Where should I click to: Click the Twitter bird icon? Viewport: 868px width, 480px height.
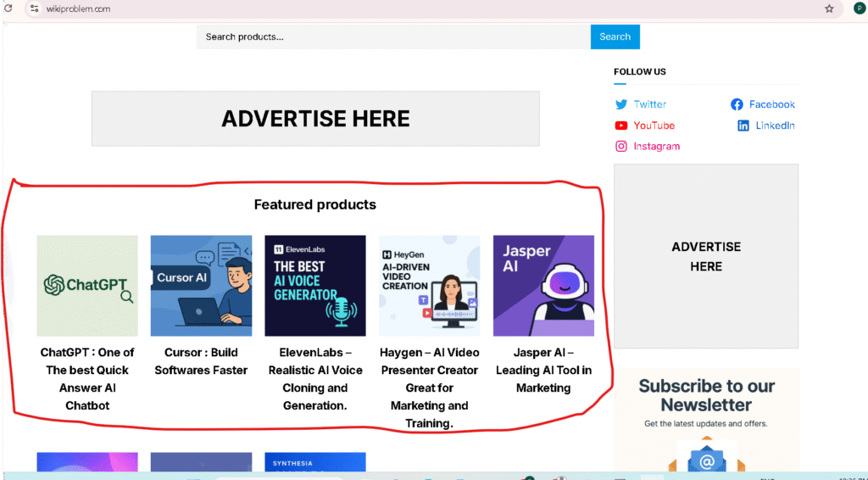(x=621, y=104)
